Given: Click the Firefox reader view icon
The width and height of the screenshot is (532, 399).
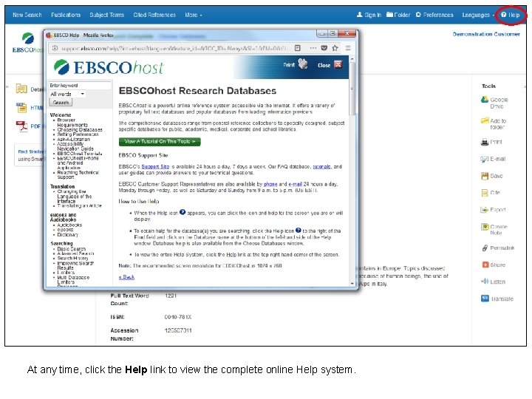Looking at the screenshot, I should (298, 48).
